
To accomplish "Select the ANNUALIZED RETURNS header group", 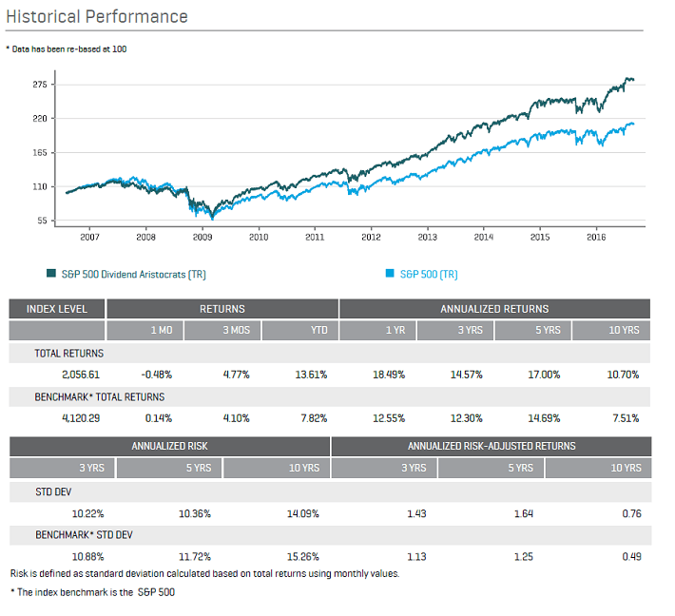I will (x=494, y=309).
